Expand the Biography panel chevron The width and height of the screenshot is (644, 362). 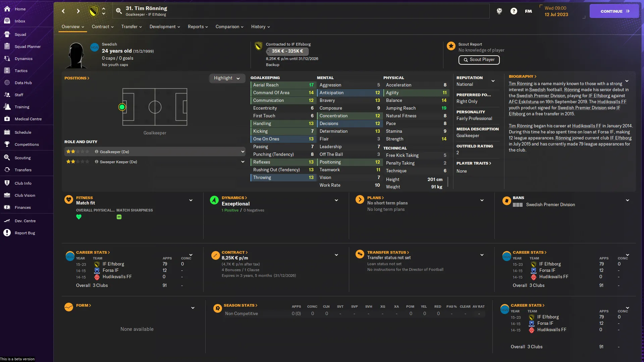(627, 81)
